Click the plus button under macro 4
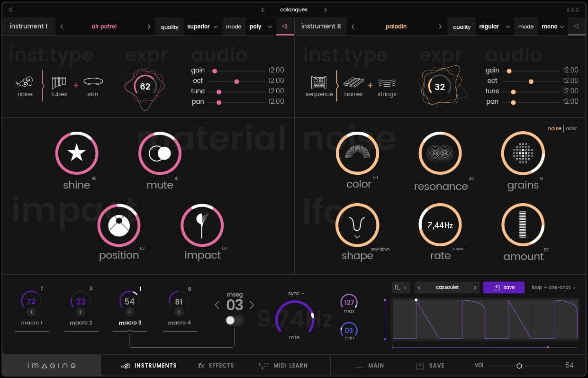 pyautogui.click(x=179, y=312)
